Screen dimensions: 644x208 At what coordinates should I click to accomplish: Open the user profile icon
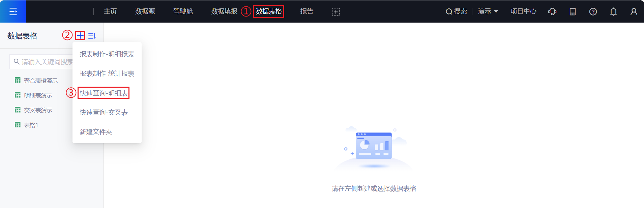point(634,12)
